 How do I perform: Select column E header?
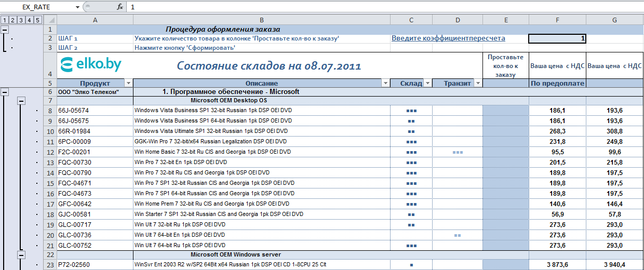click(x=506, y=20)
